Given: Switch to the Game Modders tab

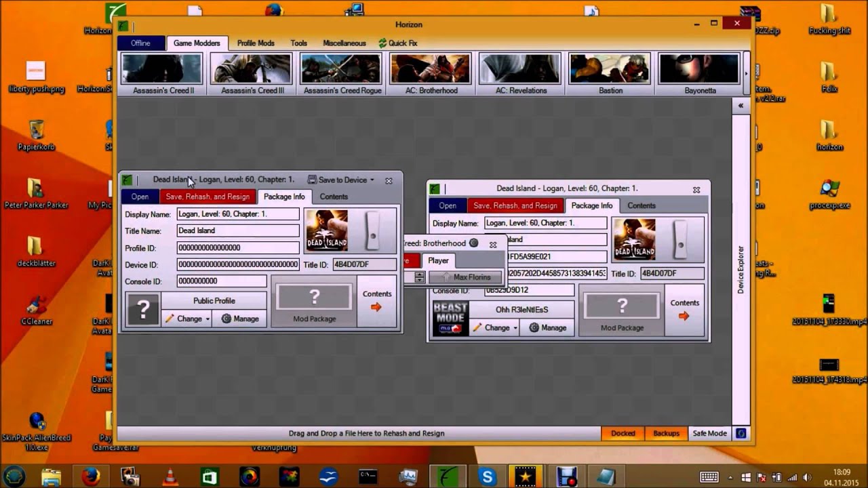Looking at the screenshot, I should point(197,43).
